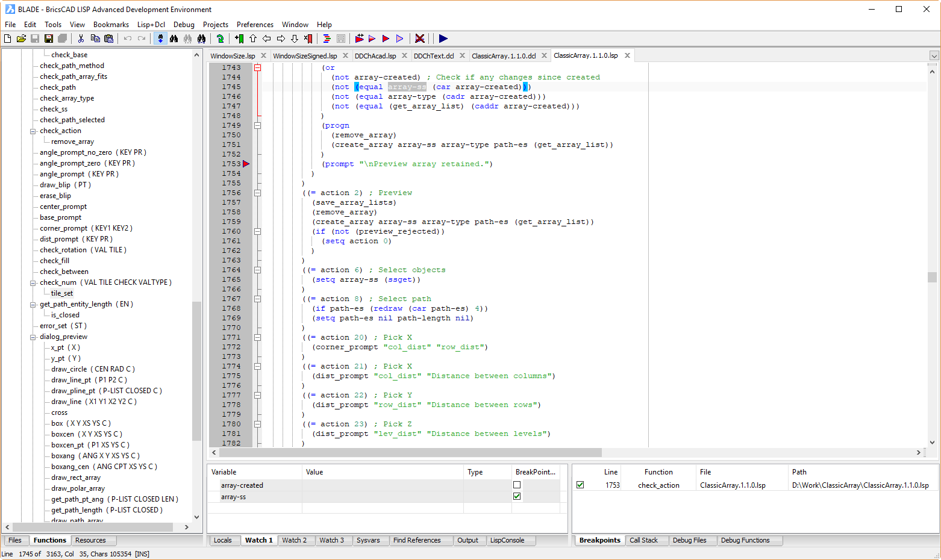Click the right arrow navigation icon
The height and width of the screenshot is (560, 941).
click(281, 39)
